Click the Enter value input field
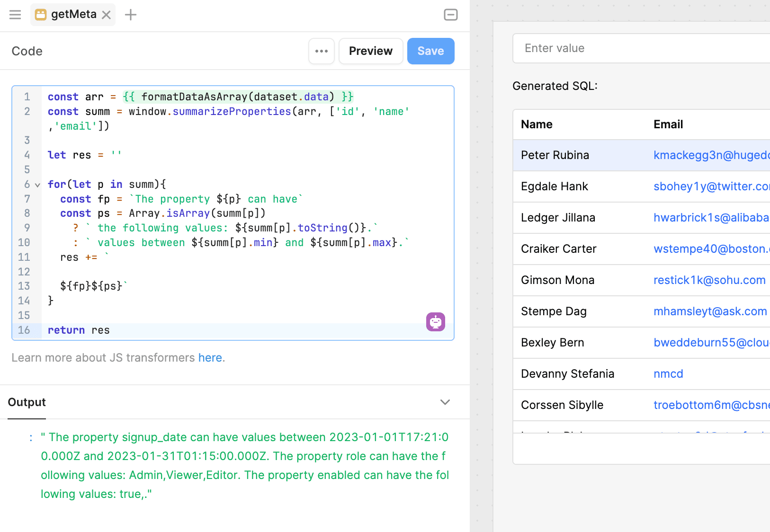 [639, 48]
